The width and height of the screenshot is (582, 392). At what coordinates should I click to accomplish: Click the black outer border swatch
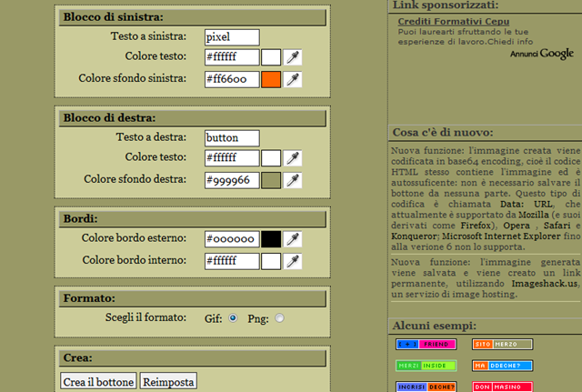271,239
